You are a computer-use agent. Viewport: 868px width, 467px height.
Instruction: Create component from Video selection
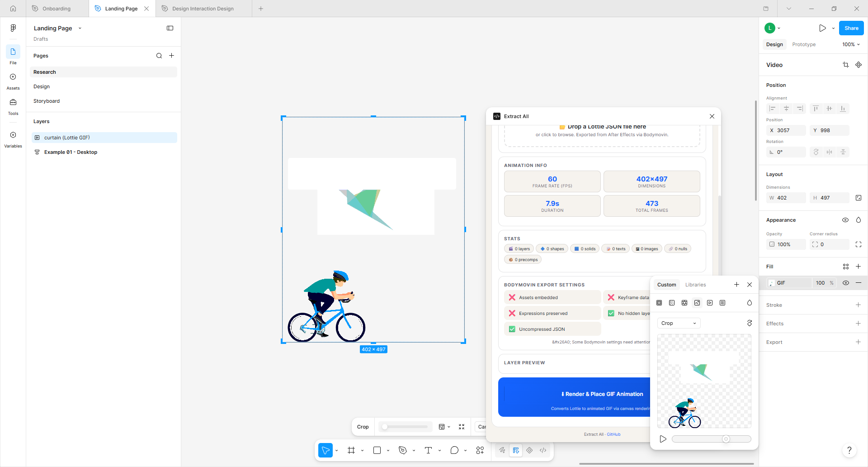click(859, 65)
